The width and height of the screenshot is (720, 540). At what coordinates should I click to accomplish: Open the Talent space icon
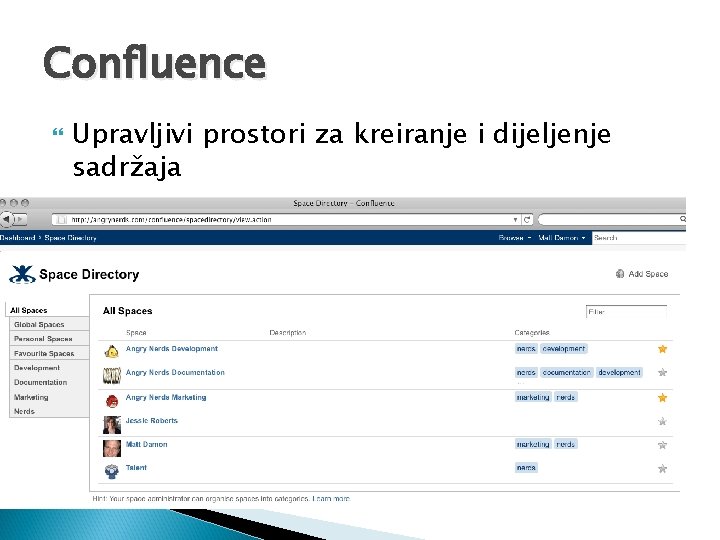tap(112, 471)
